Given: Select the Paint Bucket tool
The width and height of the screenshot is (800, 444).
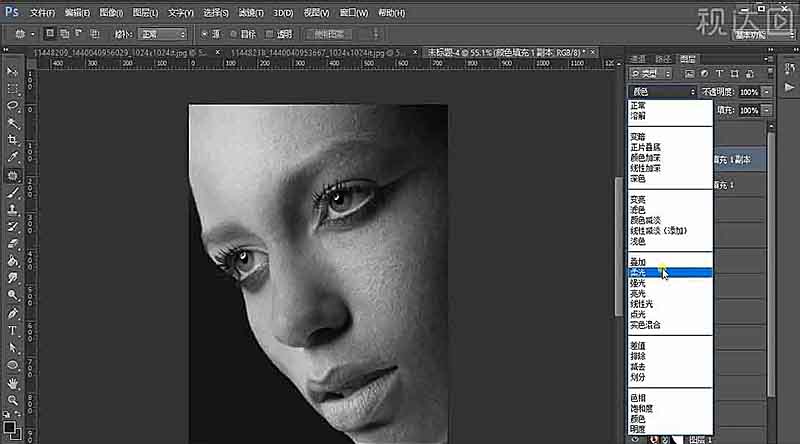Looking at the screenshot, I should click(x=12, y=262).
